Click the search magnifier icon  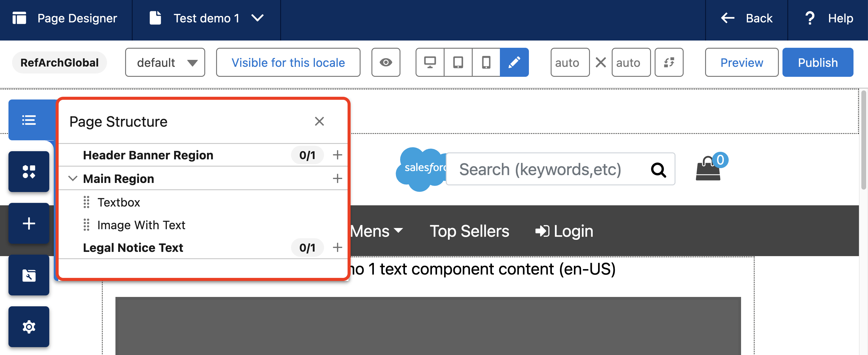click(659, 170)
